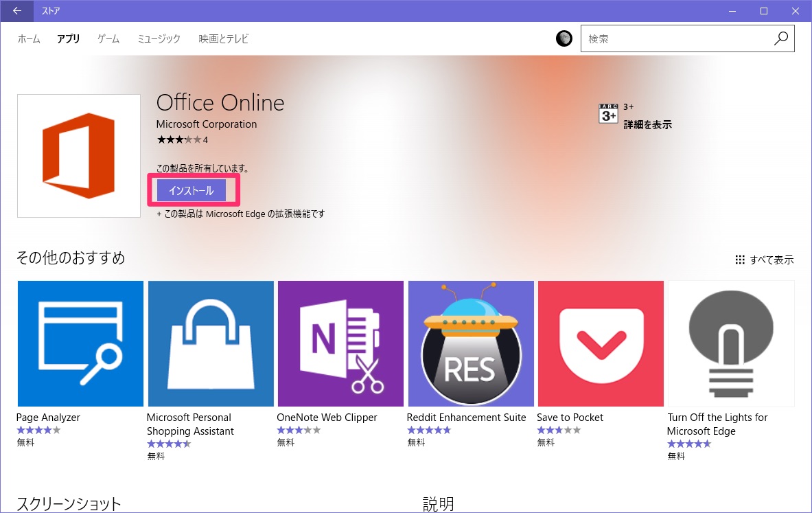
Task: Click Microsoft Corporation publisher name
Action: coord(207,124)
